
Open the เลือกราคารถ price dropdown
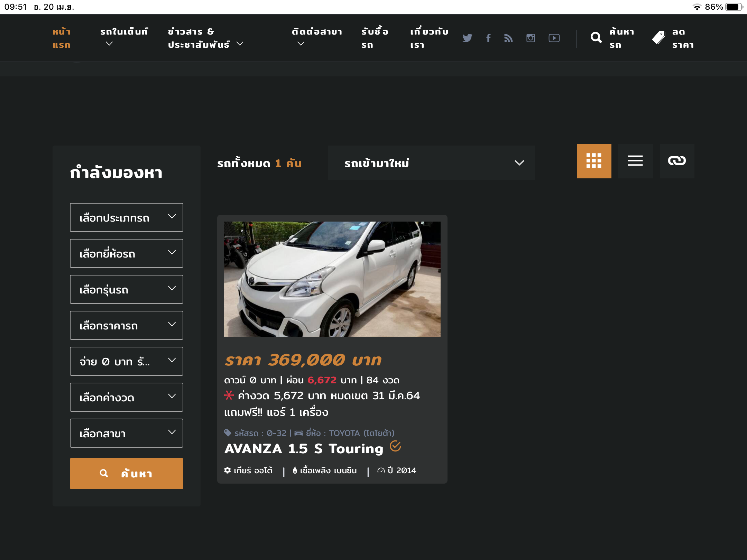[126, 325]
